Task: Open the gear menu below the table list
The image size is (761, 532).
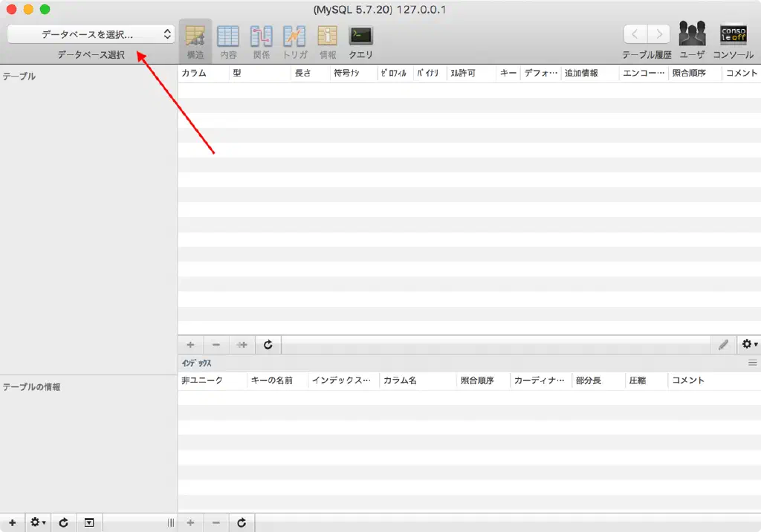Action: click(38, 523)
